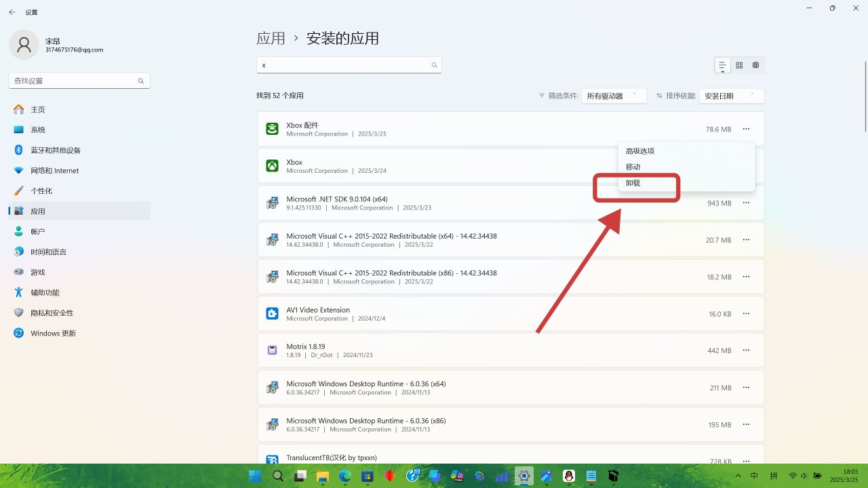Screen dimensions: 868x488
Task: Open Windows 更新 settings
Action: point(79,333)
